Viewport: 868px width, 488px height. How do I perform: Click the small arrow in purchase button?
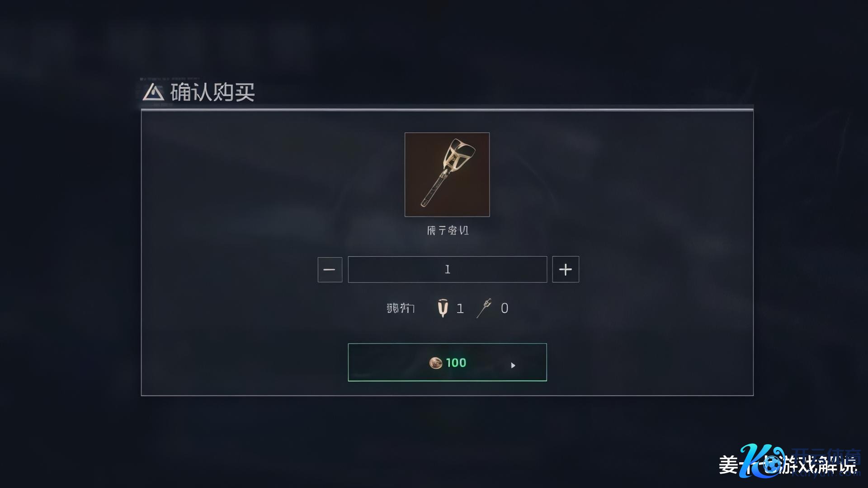pos(513,365)
